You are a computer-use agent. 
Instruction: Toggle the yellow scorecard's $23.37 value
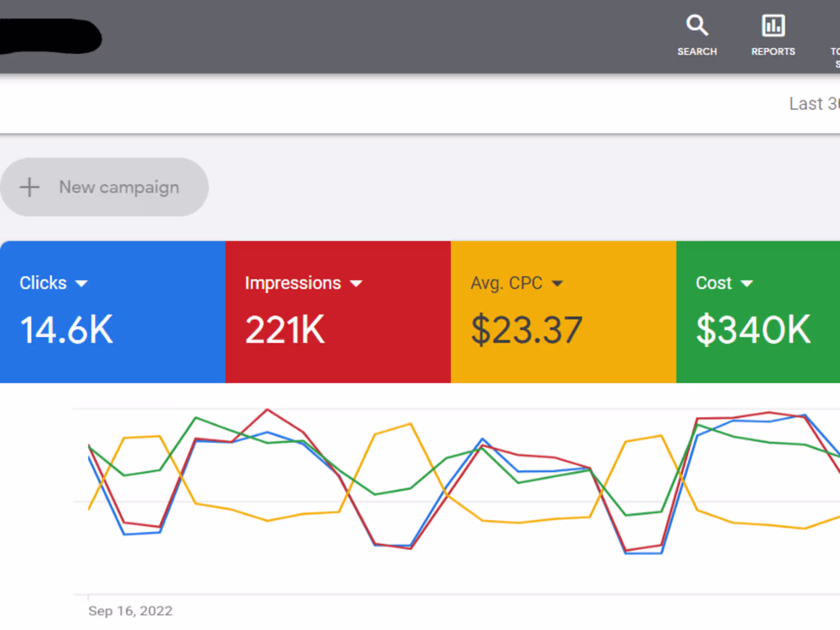(526, 330)
